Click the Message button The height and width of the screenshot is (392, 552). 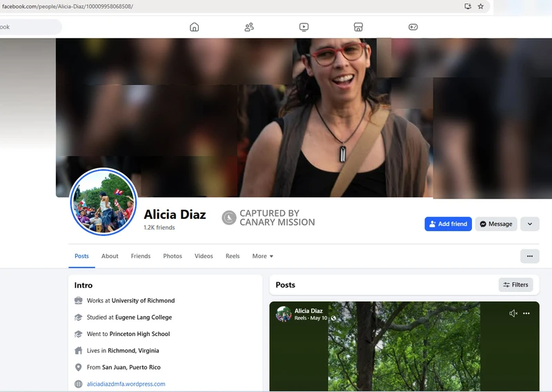pos(496,224)
